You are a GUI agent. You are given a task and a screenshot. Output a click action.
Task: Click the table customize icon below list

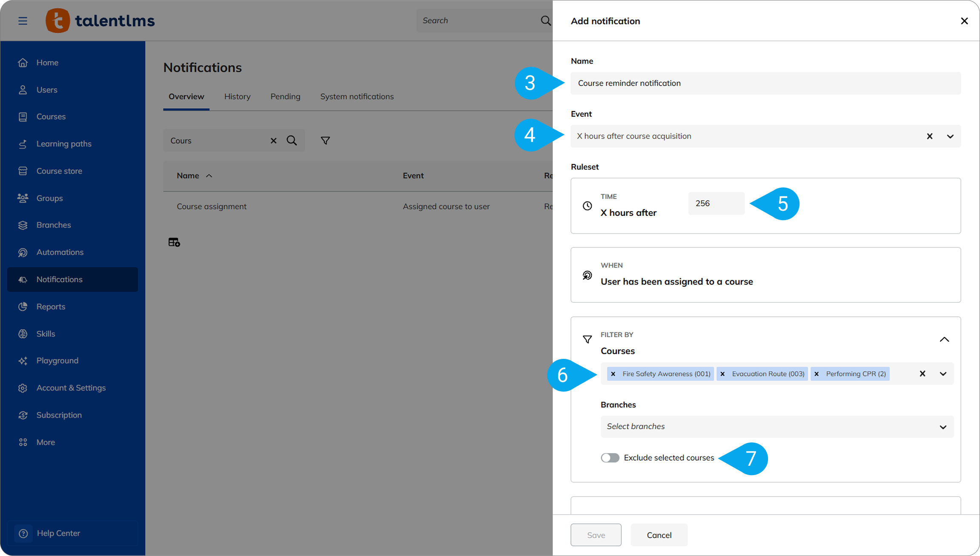coord(174,242)
